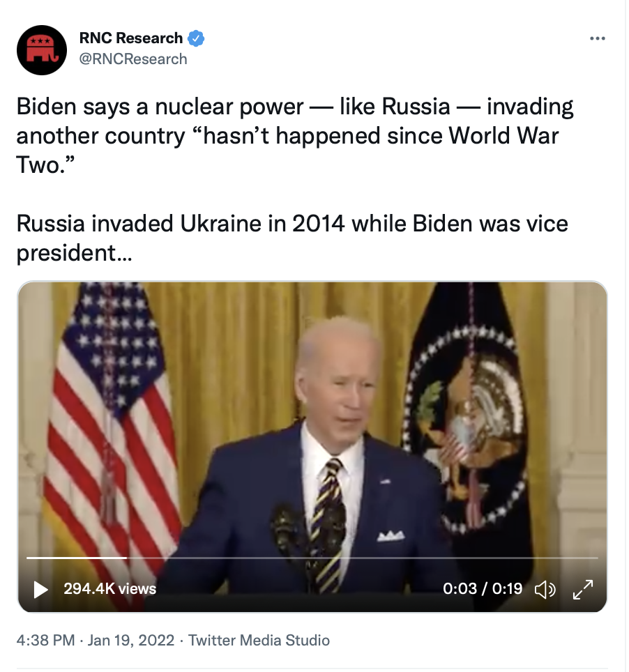Expand the video to fullscreen
This screenshot has width=629, height=672.
pyautogui.click(x=583, y=590)
